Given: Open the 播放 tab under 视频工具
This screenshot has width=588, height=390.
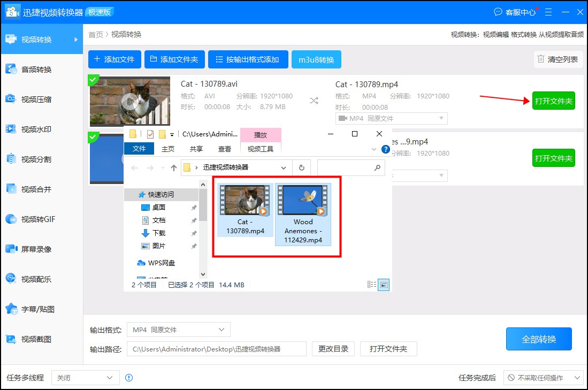Looking at the screenshot, I should click(x=261, y=135).
